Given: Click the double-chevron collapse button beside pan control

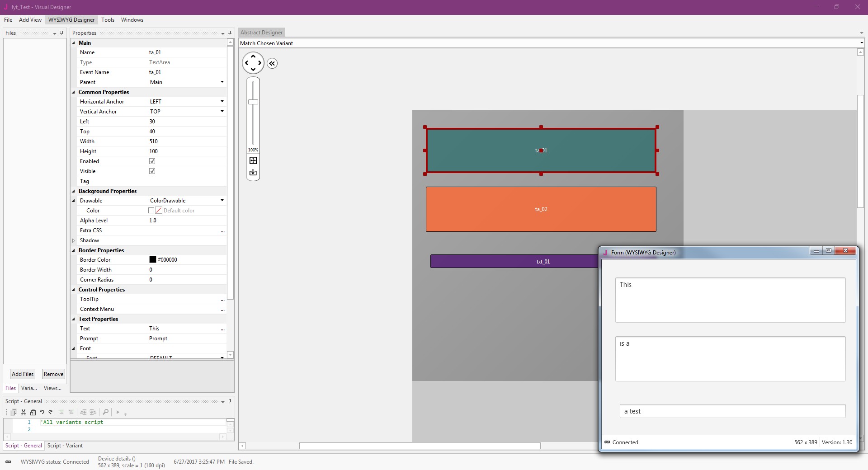Looking at the screenshot, I should coord(272,63).
